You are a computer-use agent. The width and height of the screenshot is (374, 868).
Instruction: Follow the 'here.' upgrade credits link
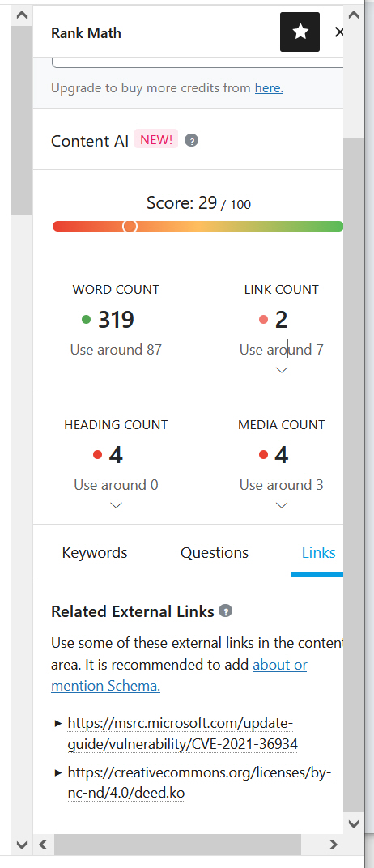coord(269,88)
